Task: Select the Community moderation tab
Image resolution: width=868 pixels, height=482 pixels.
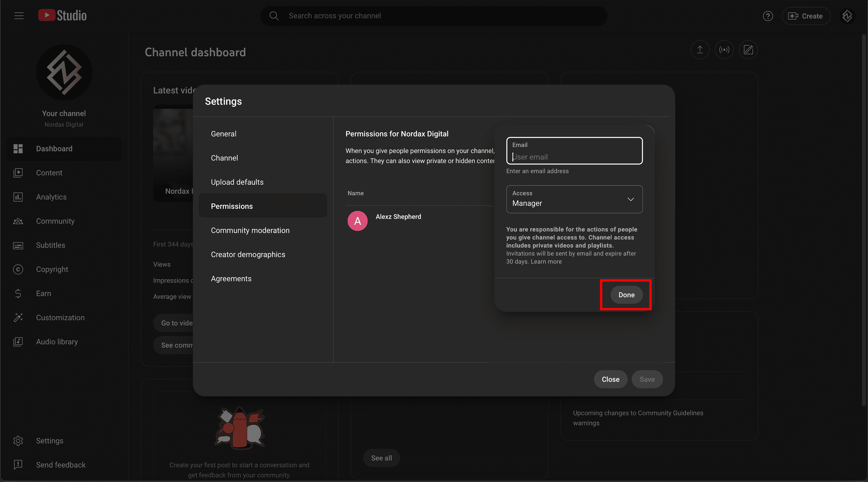Action: pyautogui.click(x=250, y=230)
